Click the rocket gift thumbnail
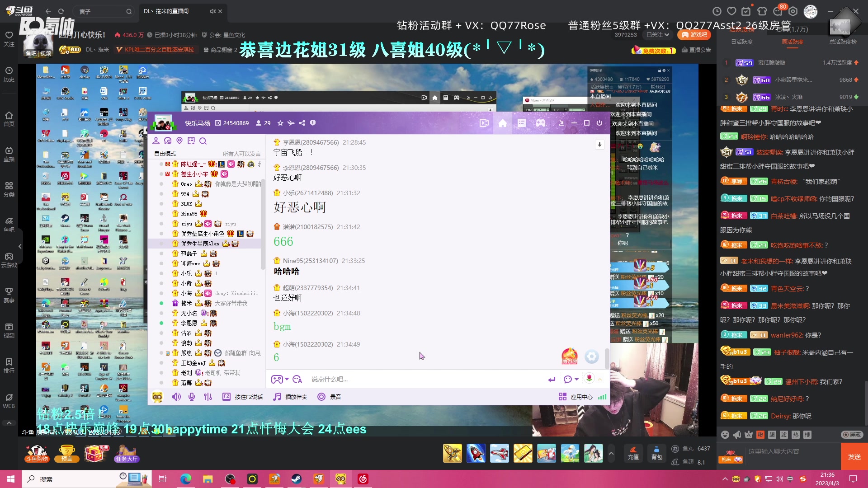This screenshot has width=868, height=488. coord(476,453)
